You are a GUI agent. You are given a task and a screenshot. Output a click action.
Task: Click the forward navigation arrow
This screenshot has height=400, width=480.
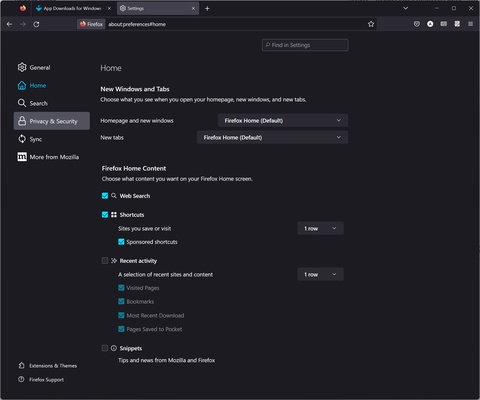(x=23, y=24)
